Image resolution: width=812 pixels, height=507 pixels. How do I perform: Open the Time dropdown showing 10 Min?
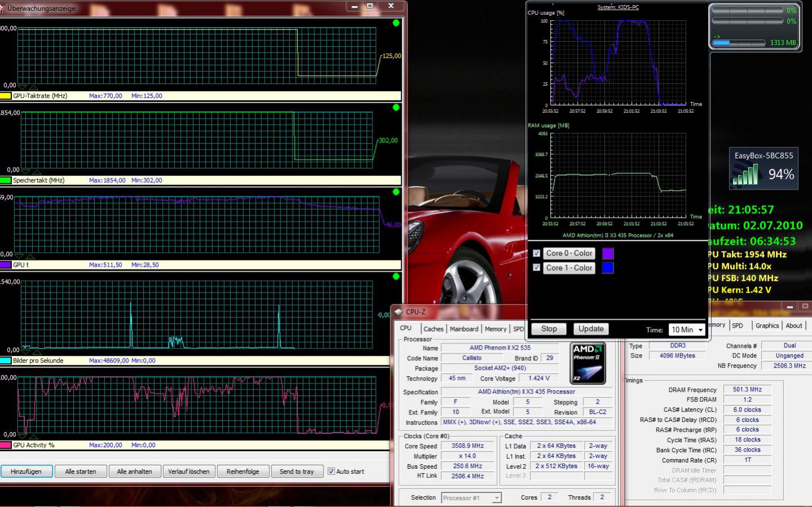687,329
